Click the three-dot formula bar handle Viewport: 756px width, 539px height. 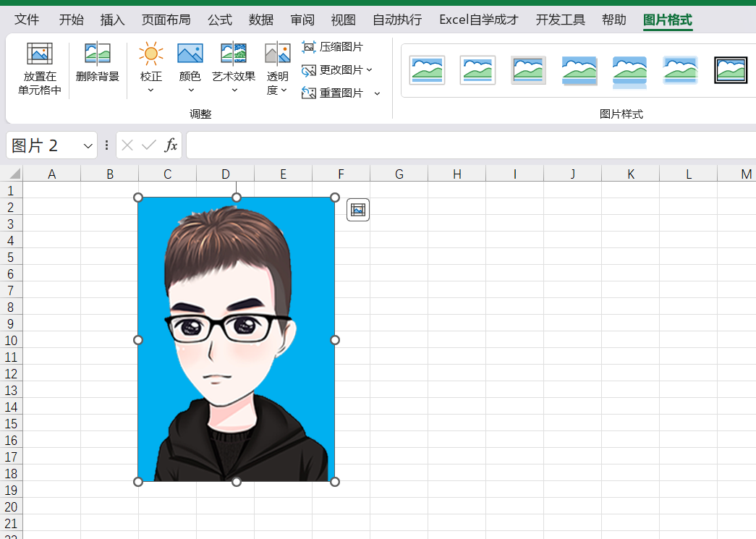coord(106,145)
